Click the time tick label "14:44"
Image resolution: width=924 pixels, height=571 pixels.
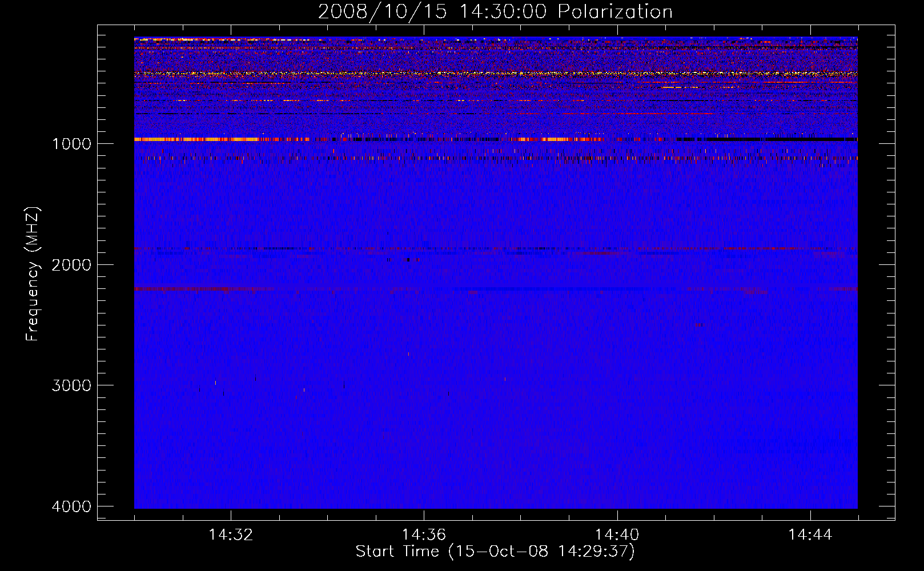[810, 534]
